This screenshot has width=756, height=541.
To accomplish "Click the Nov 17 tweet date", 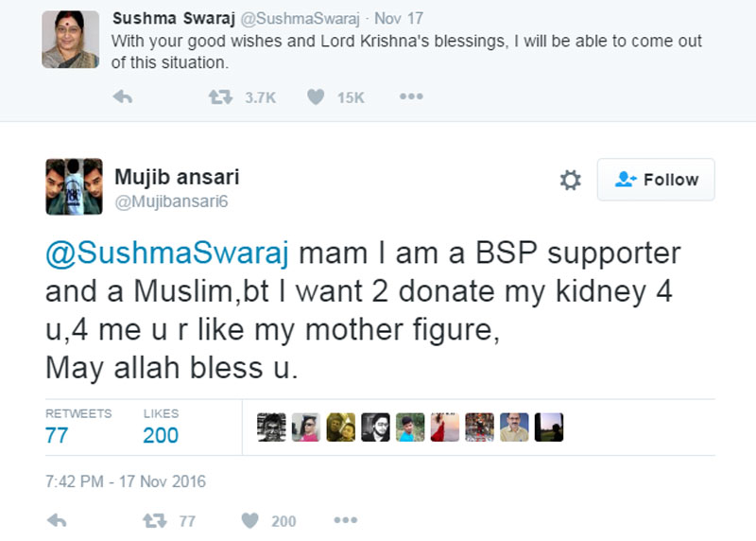I will pyautogui.click(x=399, y=18).
